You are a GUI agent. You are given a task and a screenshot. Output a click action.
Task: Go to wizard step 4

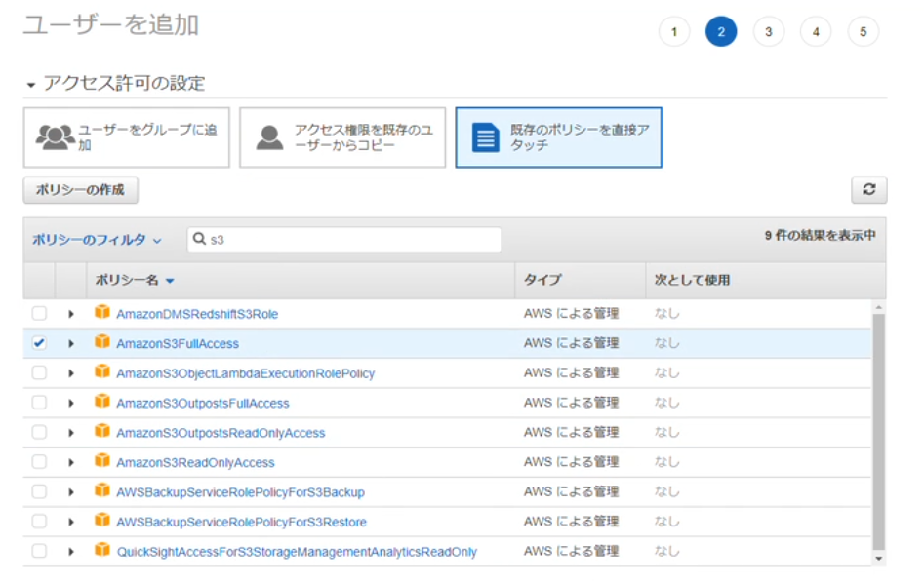(816, 32)
